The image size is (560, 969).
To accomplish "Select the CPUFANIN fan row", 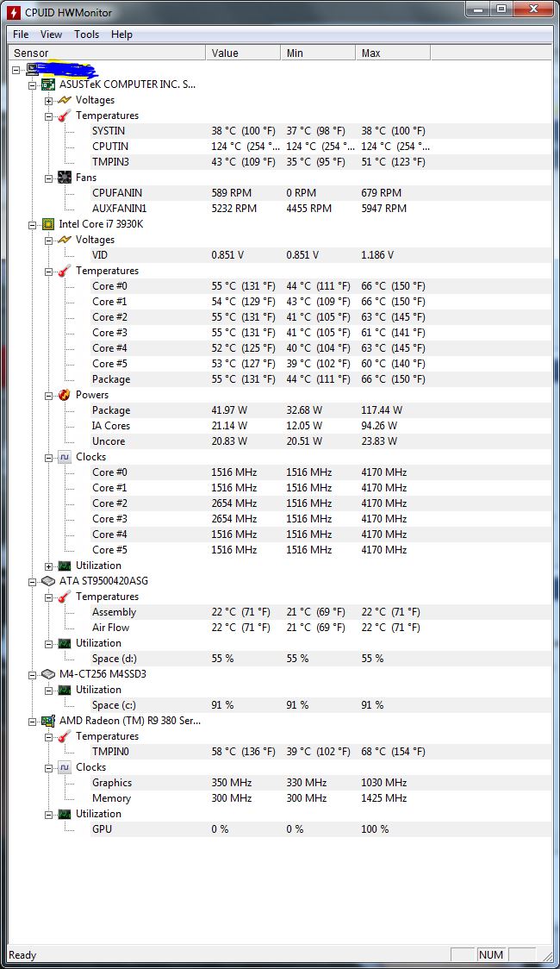I will point(320,193).
